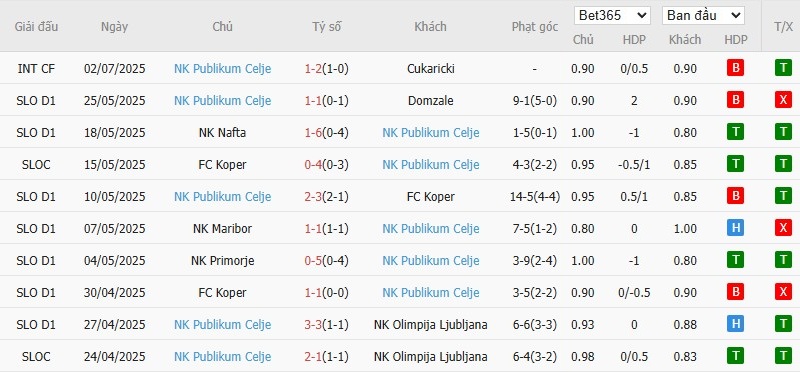This screenshot has width=800, height=372.
Task: Click the 1-6 score of NK Nafta match
Action: [313, 133]
